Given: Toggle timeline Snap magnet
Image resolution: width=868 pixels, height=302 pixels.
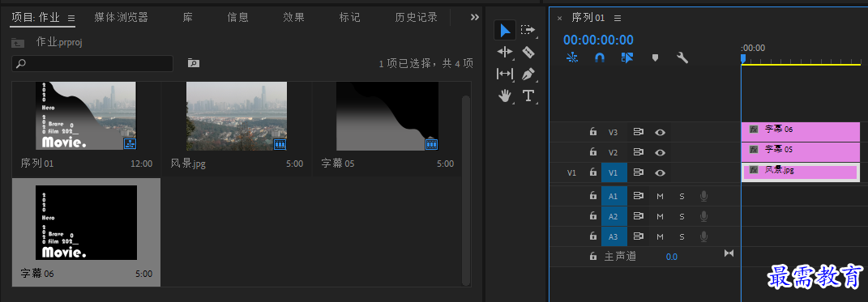Looking at the screenshot, I should [x=600, y=57].
